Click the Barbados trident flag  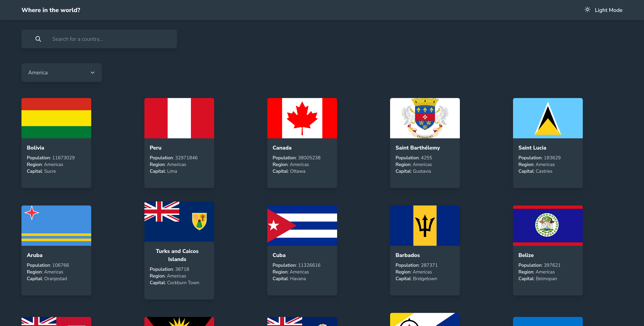coord(425,225)
